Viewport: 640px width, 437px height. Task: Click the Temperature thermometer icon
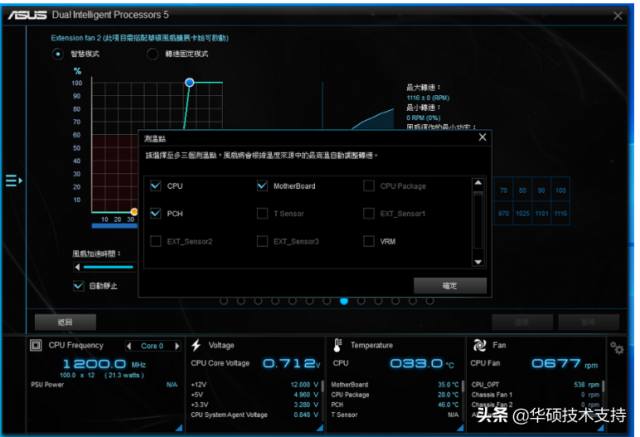[337, 345]
